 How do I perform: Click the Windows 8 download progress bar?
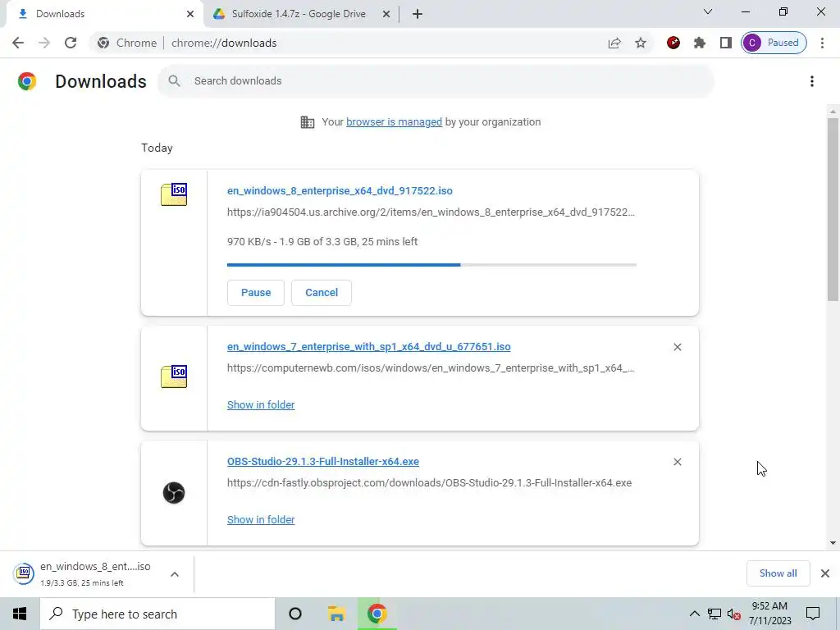431,265
